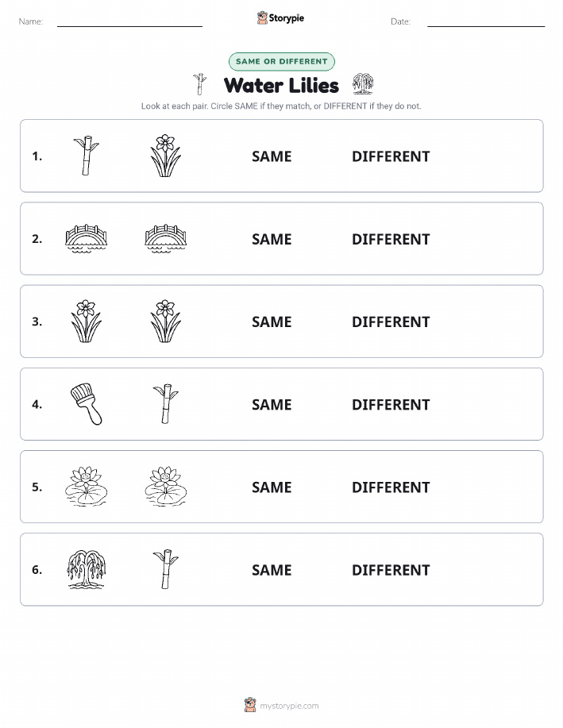The width and height of the screenshot is (563, 728).
Task: Mark DIFFERENT for pair 6
Action: click(391, 570)
